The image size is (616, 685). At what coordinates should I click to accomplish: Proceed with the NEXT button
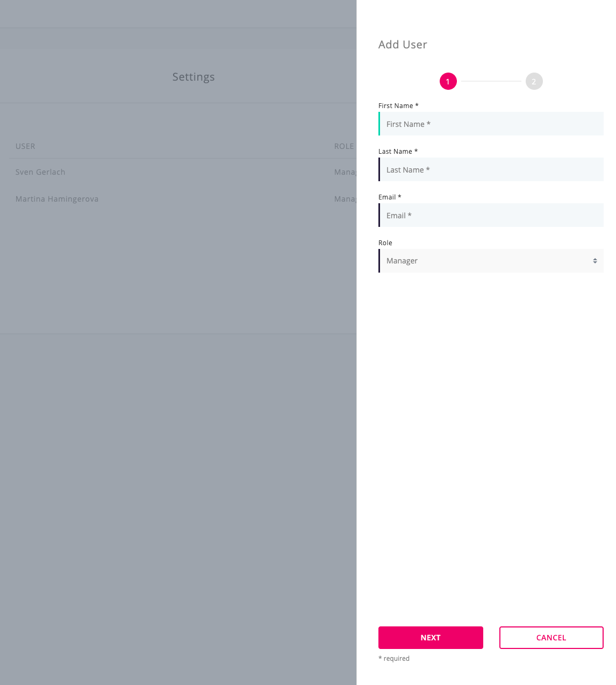tap(431, 638)
